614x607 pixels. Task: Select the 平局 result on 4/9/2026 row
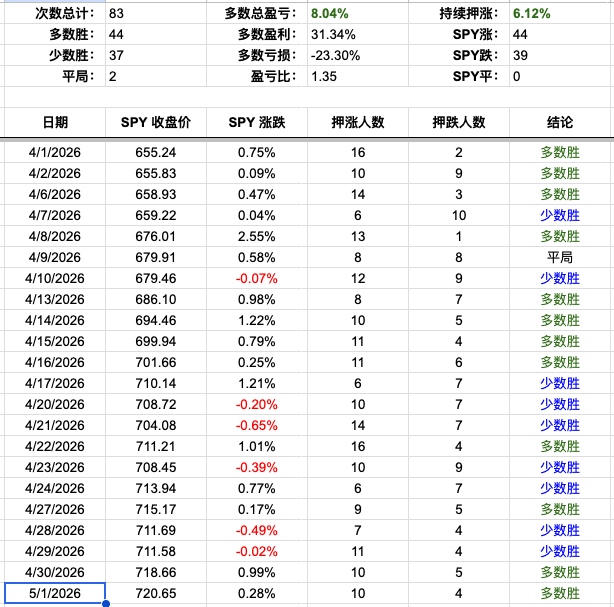pos(560,257)
